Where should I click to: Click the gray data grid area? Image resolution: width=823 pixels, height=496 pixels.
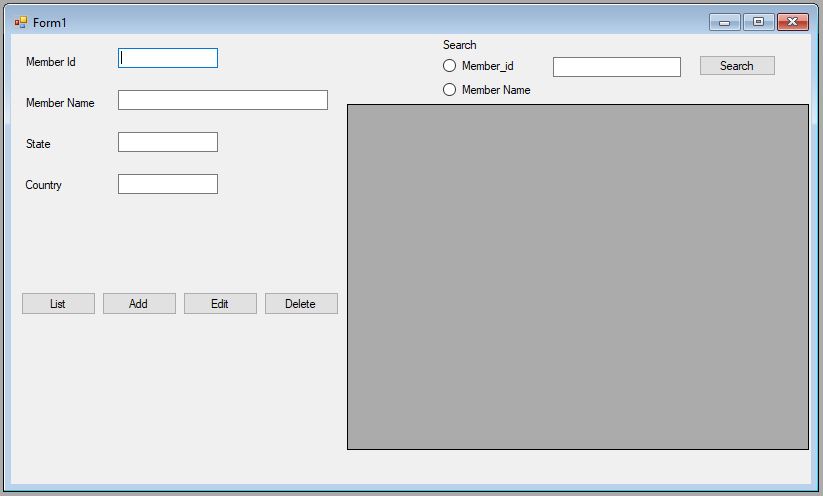tap(578, 277)
